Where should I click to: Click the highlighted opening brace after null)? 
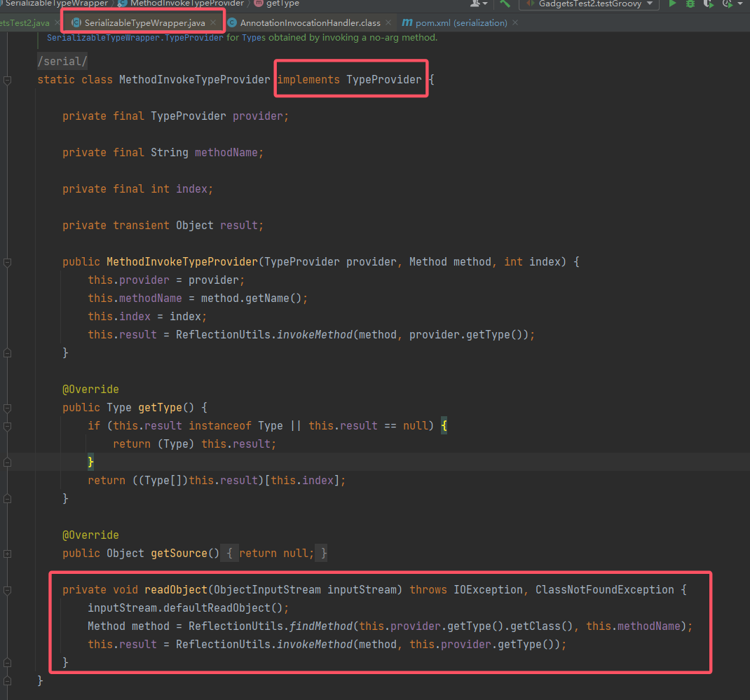444,425
